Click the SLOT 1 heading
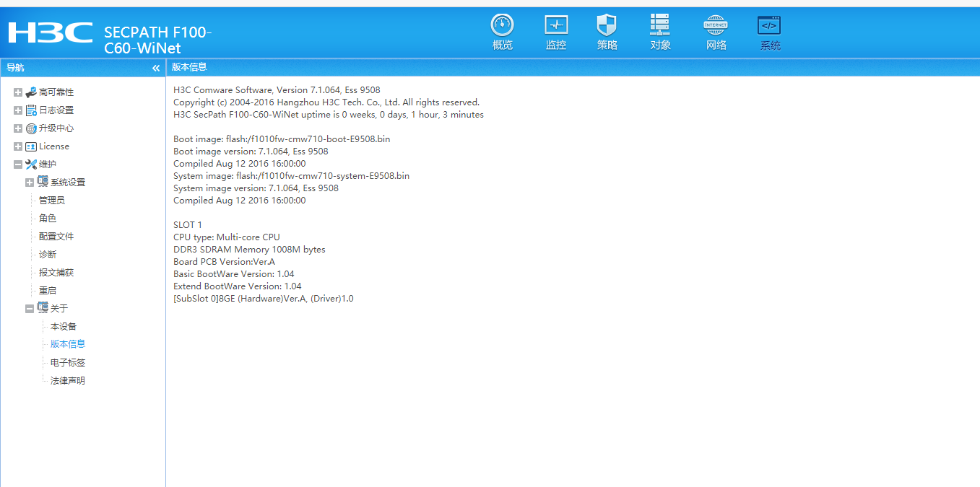The height and width of the screenshot is (487, 980). [x=188, y=225]
